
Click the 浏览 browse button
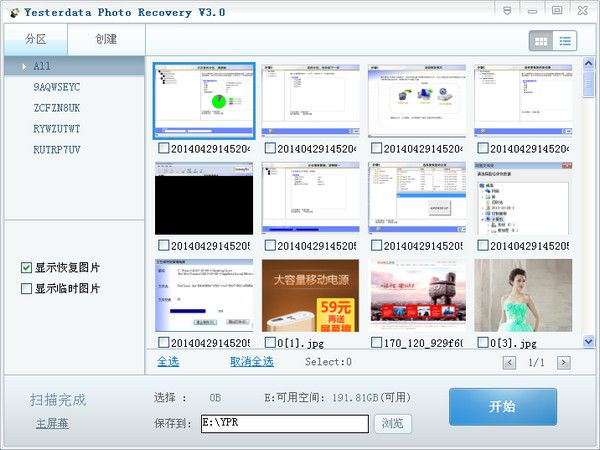click(x=393, y=424)
